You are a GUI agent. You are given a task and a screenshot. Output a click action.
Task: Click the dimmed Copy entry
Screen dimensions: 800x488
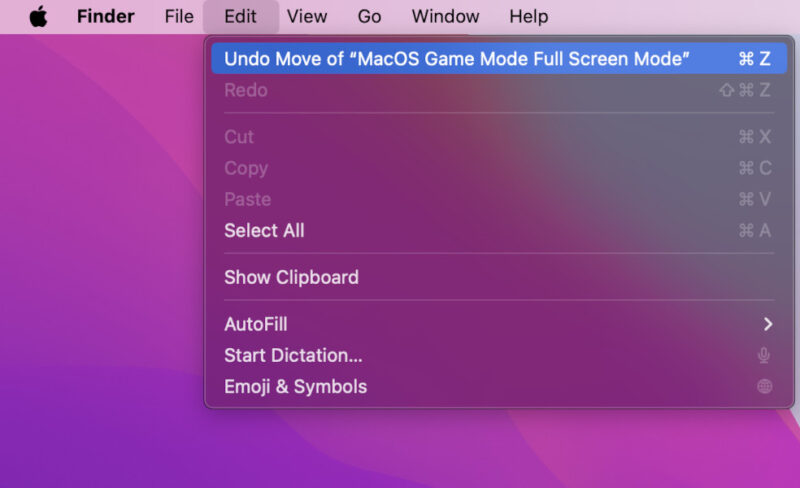point(499,168)
